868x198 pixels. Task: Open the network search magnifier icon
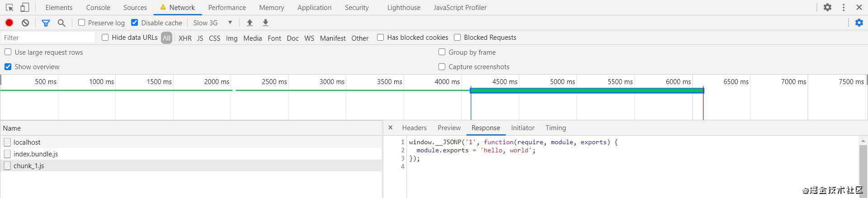coord(61,23)
